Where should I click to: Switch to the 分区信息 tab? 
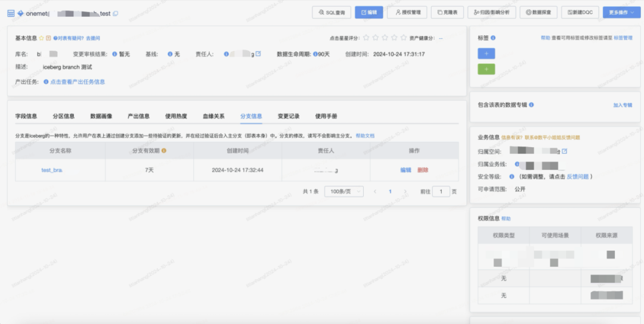coord(64,117)
